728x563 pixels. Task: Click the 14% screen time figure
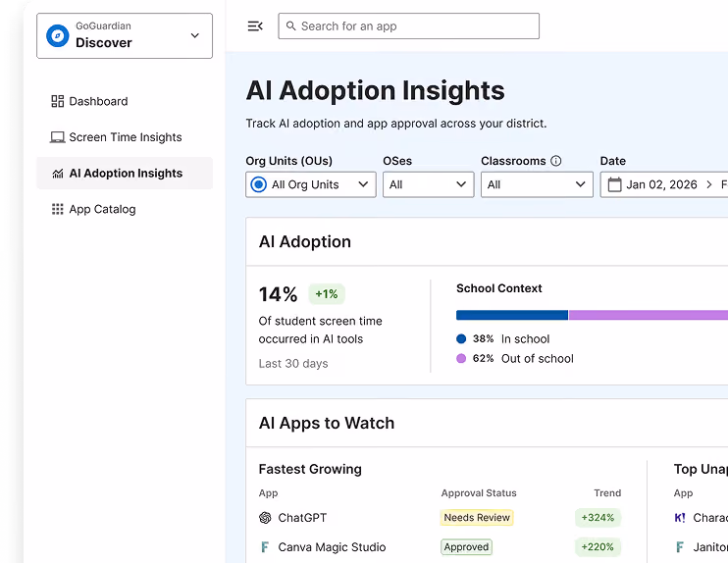pos(278,294)
